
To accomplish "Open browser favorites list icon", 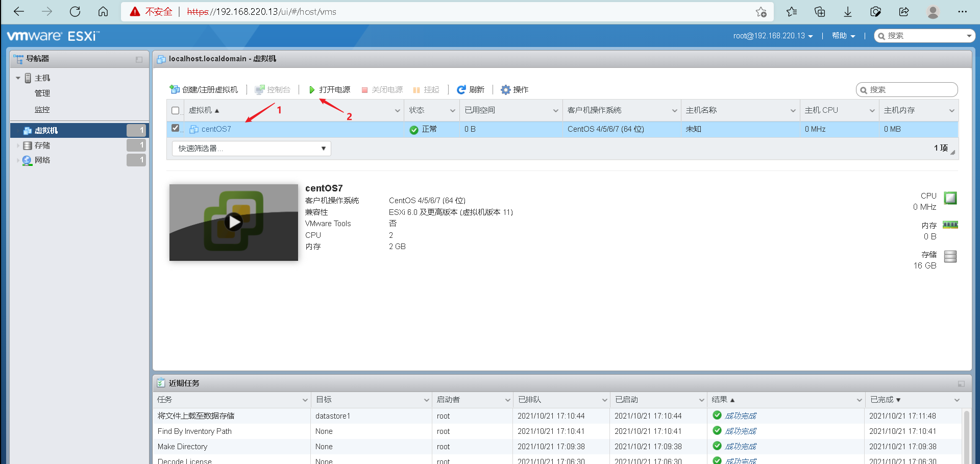I will [x=792, y=12].
